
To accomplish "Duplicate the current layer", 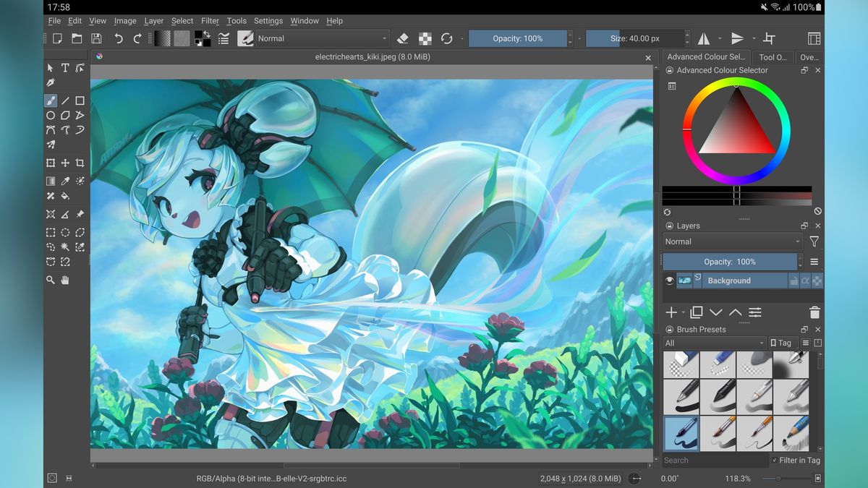I will point(697,312).
